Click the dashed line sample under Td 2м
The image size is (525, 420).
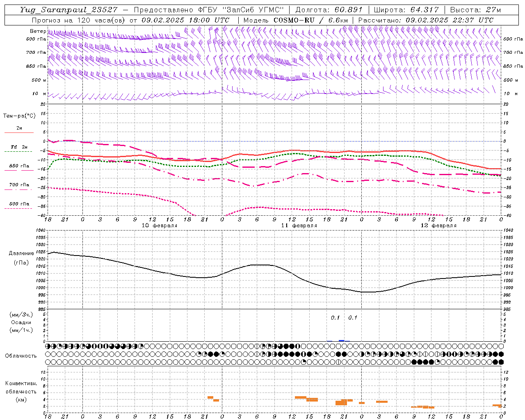[19, 152]
